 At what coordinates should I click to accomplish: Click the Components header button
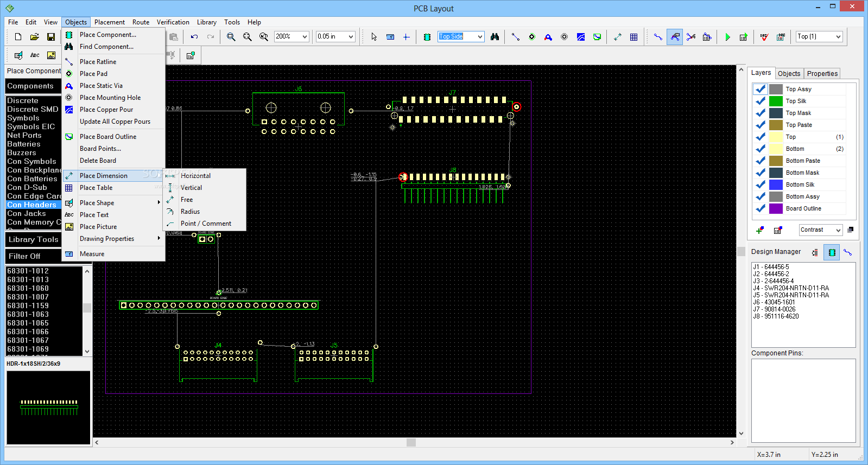click(33, 86)
